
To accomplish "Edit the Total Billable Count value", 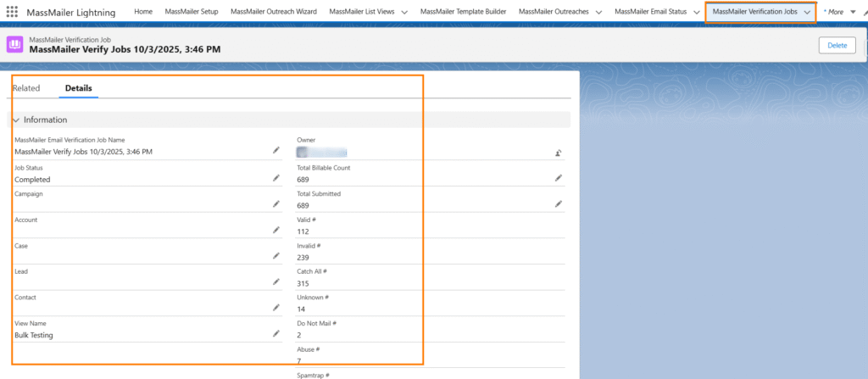I will 558,178.
